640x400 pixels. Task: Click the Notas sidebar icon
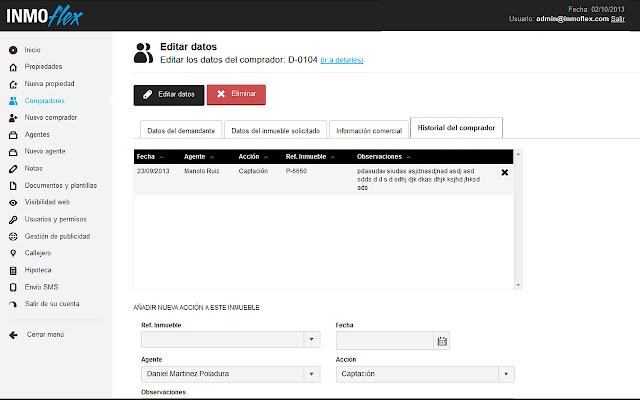[x=12, y=168]
